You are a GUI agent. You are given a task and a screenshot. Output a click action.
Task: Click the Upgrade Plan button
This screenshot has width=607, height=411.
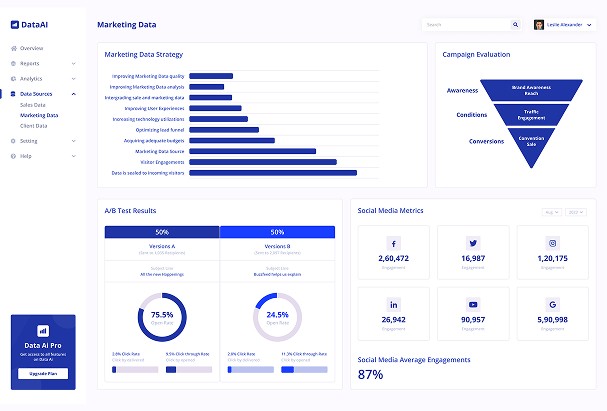(x=43, y=373)
